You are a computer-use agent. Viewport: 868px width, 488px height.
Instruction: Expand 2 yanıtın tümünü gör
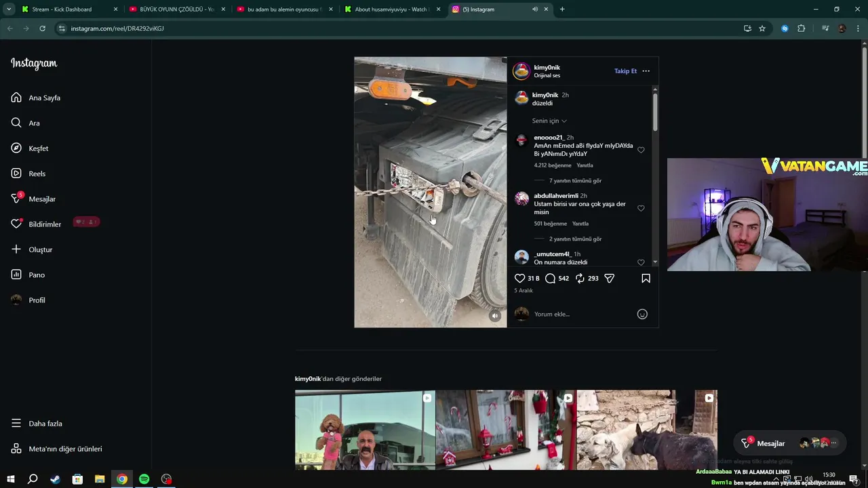(x=575, y=239)
